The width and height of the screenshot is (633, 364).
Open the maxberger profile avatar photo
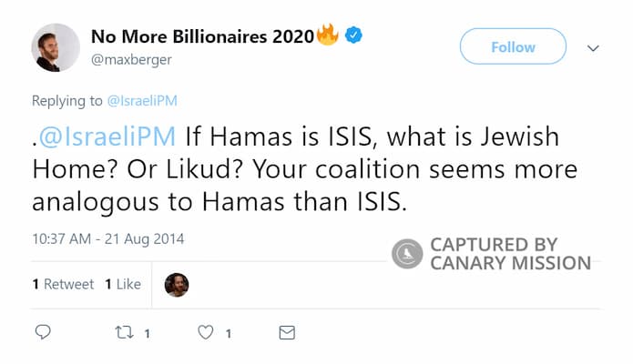coord(54,47)
